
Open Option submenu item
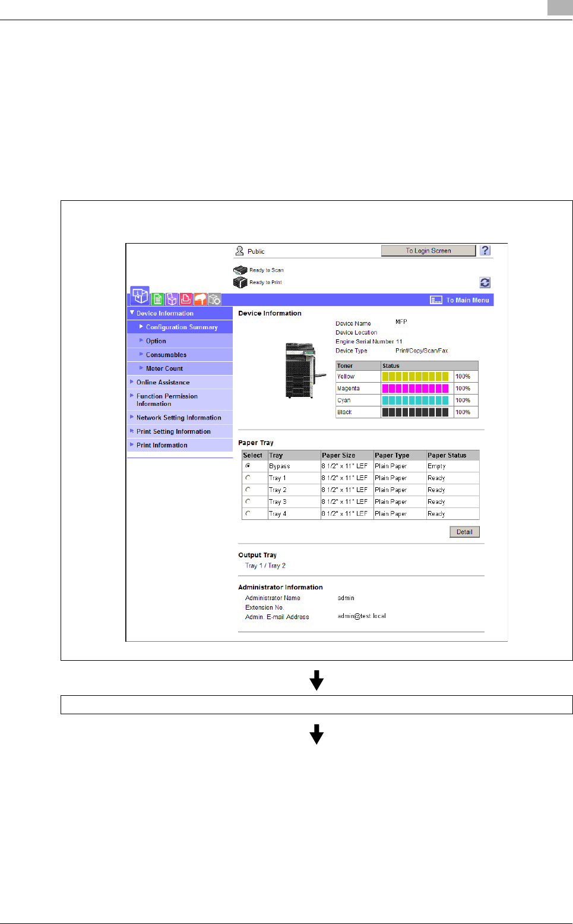(x=180, y=341)
